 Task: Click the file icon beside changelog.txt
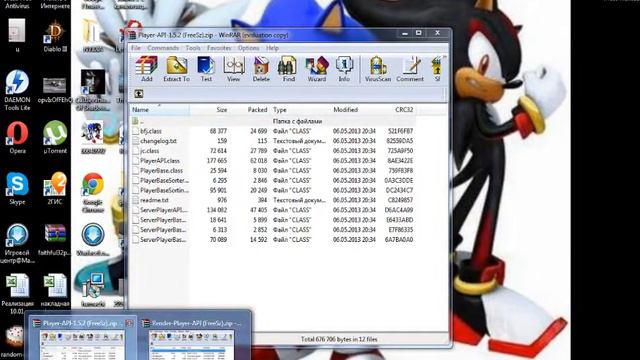tap(135, 141)
